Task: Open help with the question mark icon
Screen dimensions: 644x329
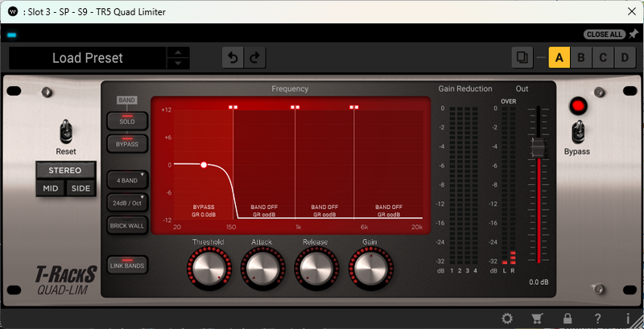Action: tap(598, 319)
